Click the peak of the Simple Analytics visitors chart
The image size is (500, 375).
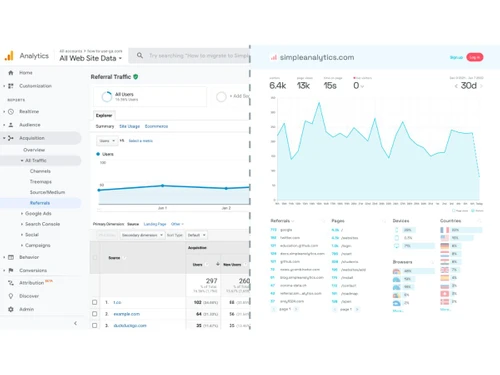319,103
